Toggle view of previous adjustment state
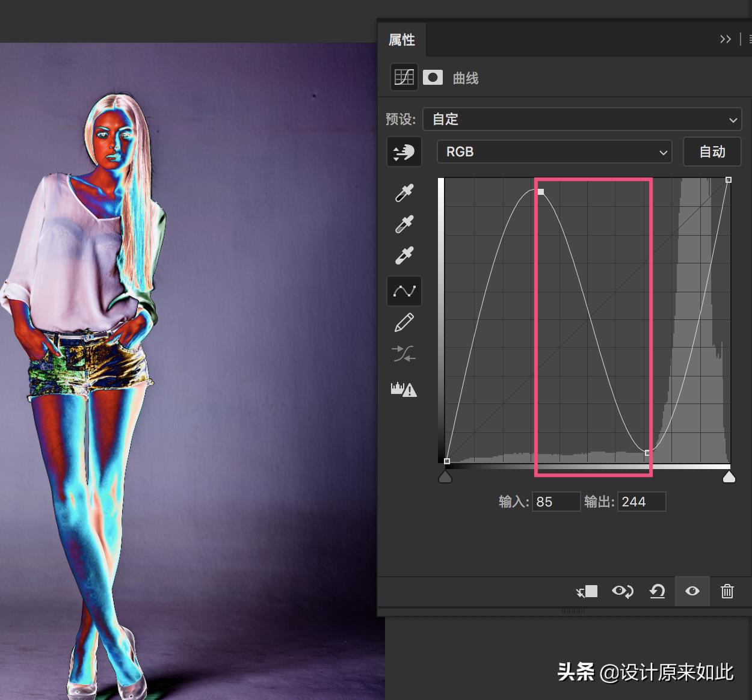The width and height of the screenshot is (752, 700). [622, 591]
